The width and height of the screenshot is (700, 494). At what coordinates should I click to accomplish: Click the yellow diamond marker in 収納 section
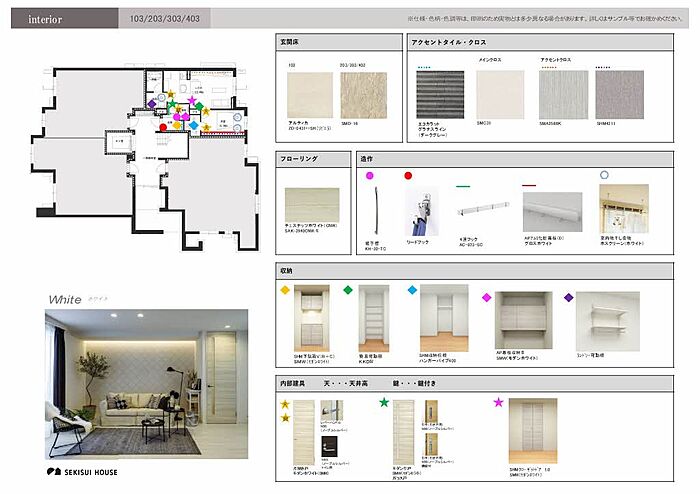[x=285, y=290]
